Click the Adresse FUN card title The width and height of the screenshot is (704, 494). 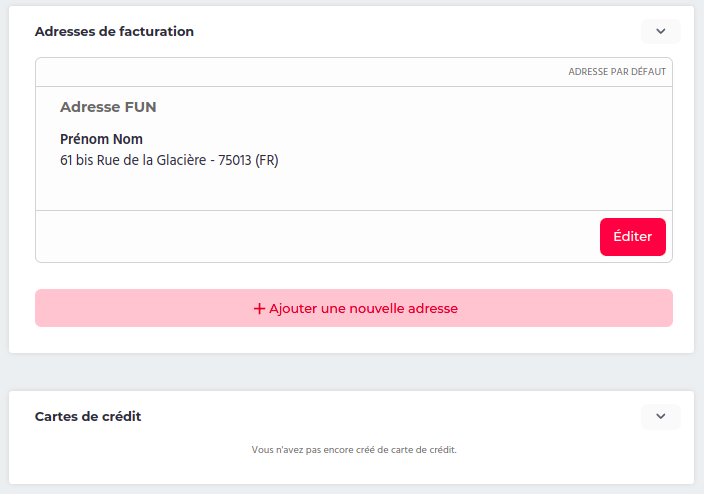tap(108, 107)
